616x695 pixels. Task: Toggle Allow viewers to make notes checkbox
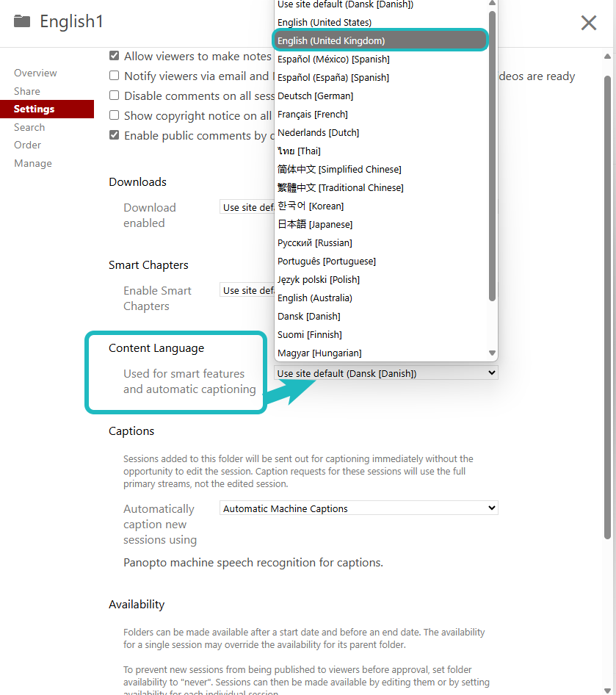[114, 56]
